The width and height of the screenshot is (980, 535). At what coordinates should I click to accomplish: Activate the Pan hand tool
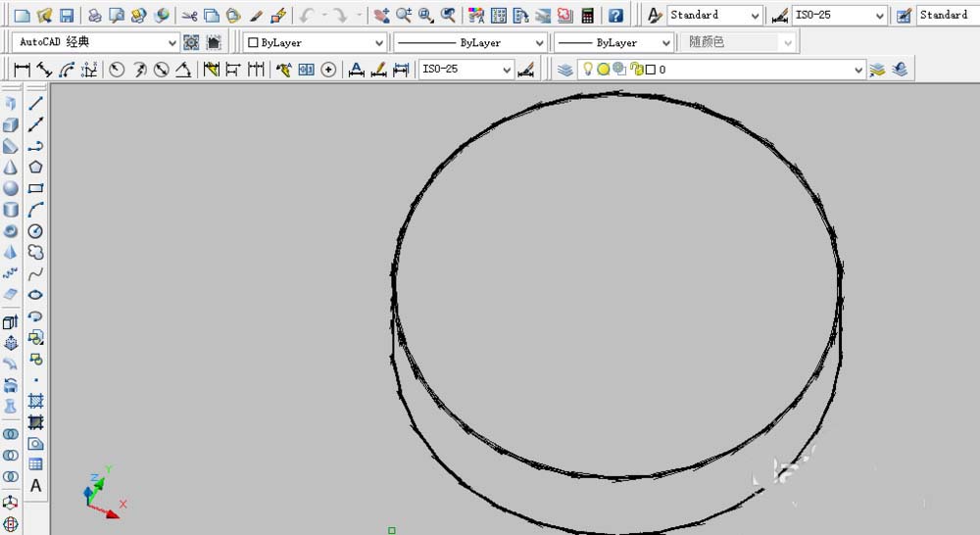pos(381,15)
